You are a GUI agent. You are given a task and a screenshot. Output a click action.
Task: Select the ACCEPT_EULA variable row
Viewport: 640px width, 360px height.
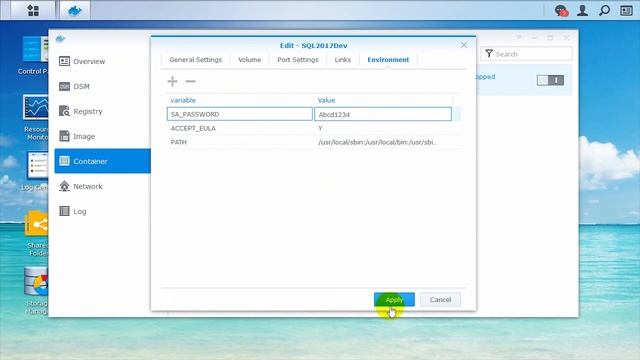(x=313, y=128)
